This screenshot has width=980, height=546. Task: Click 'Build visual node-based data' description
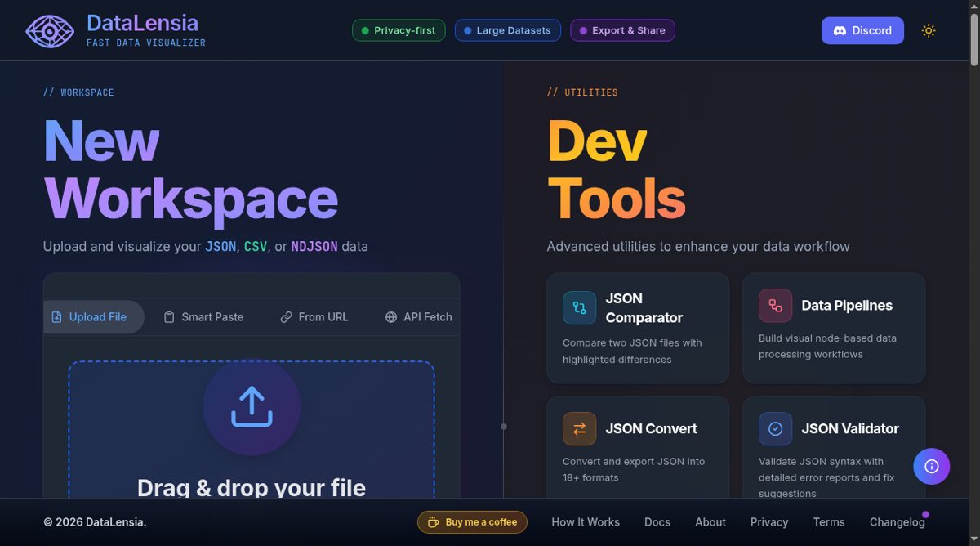(827, 346)
